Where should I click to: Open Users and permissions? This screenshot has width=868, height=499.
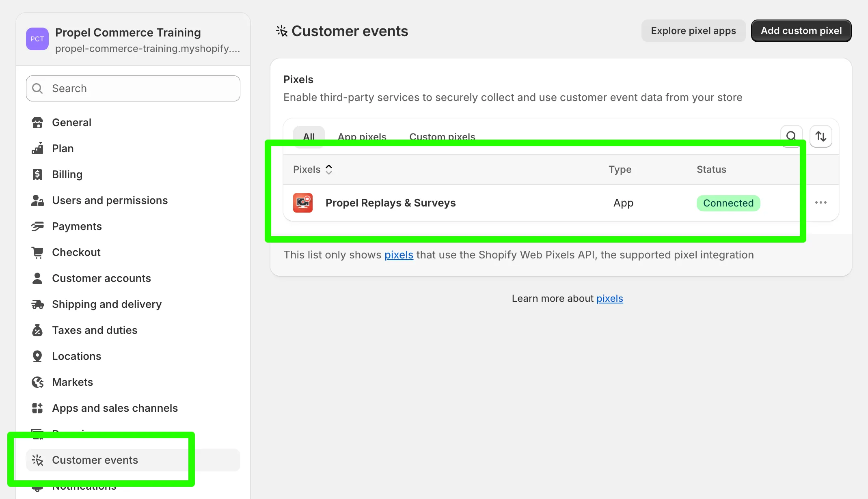pyautogui.click(x=133, y=200)
